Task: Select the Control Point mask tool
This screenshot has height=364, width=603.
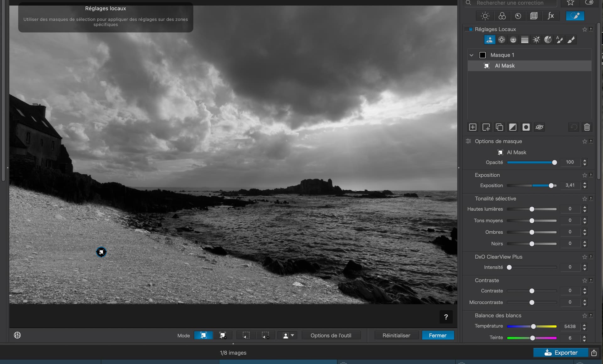Action: click(x=502, y=40)
